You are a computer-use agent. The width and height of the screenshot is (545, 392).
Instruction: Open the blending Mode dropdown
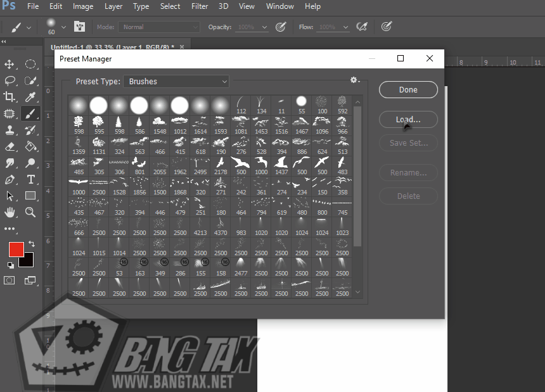point(159,27)
